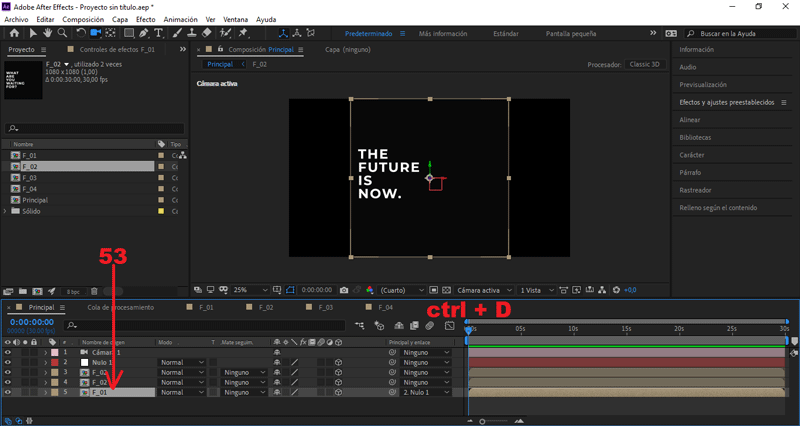Open the show channel color icon

370,290
